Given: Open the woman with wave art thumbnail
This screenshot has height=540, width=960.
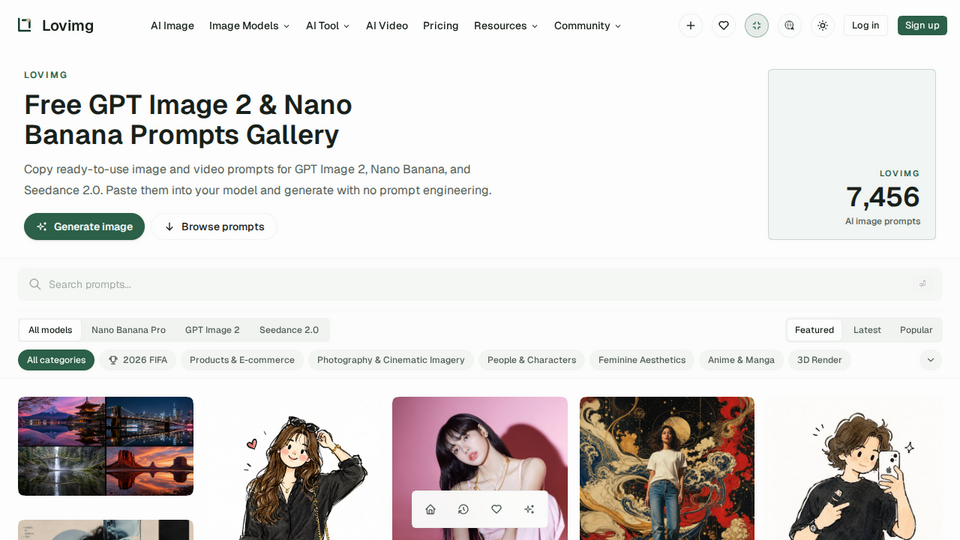Looking at the screenshot, I should pos(667,468).
